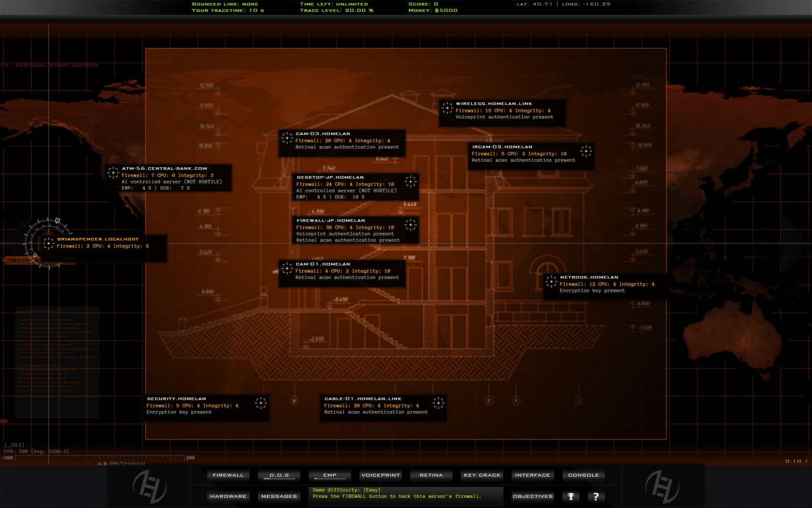This screenshot has width=812, height=508.
Task: Launch a D.O.S attack
Action: (279, 475)
